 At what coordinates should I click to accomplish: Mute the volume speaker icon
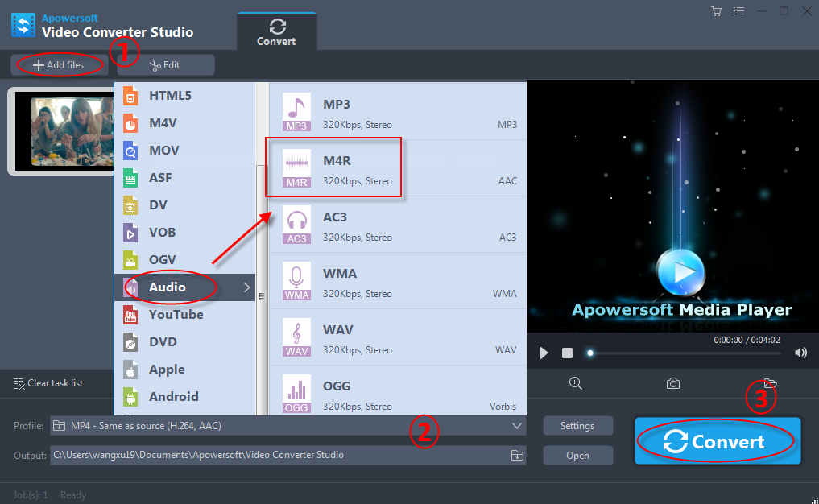[x=800, y=353]
